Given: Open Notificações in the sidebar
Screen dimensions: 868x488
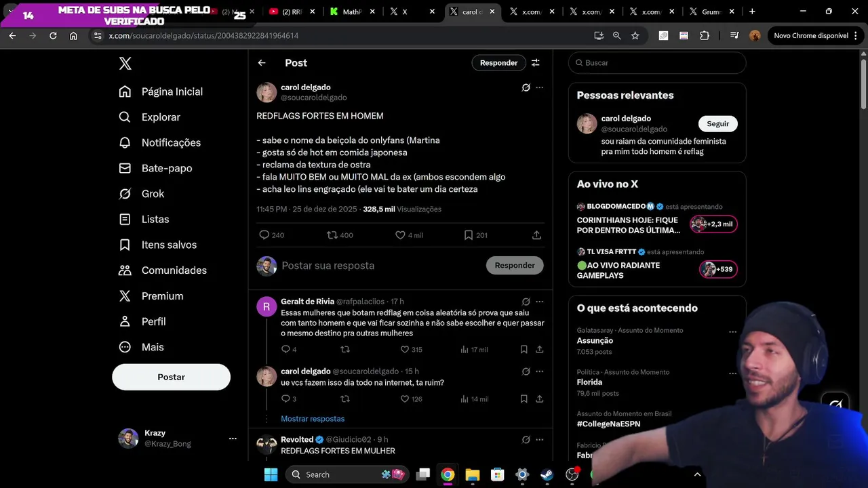Looking at the screenshot, I should click(x=159, y=142).
